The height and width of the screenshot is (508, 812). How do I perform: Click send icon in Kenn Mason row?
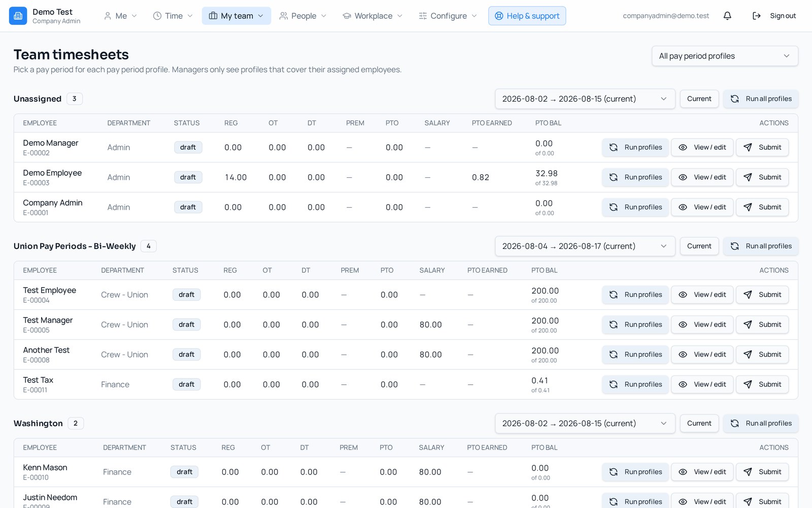(x=748, y=472)
